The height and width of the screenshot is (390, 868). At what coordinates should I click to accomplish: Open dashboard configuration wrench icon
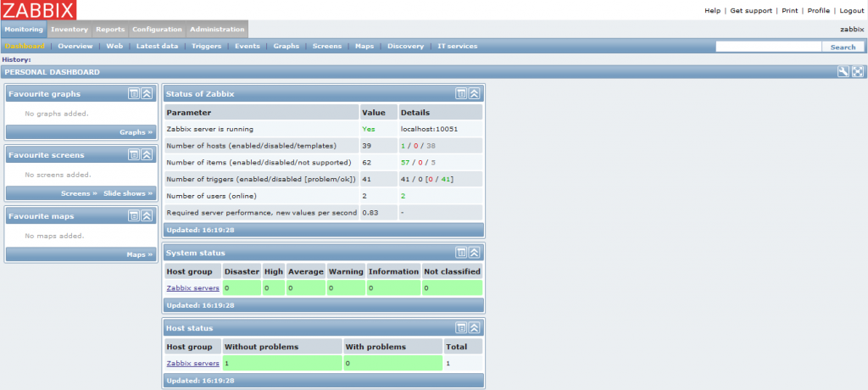click(x=843, y=72)
